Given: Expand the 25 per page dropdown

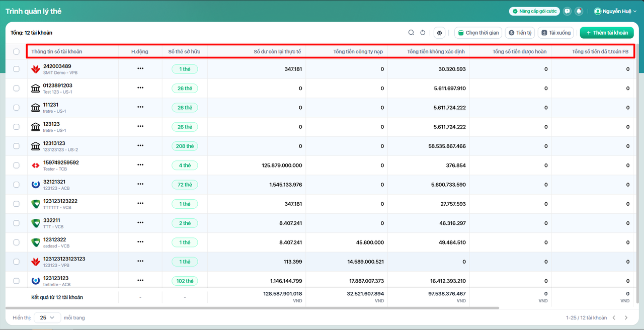Looking at the screenshot, I should (47, 318).
